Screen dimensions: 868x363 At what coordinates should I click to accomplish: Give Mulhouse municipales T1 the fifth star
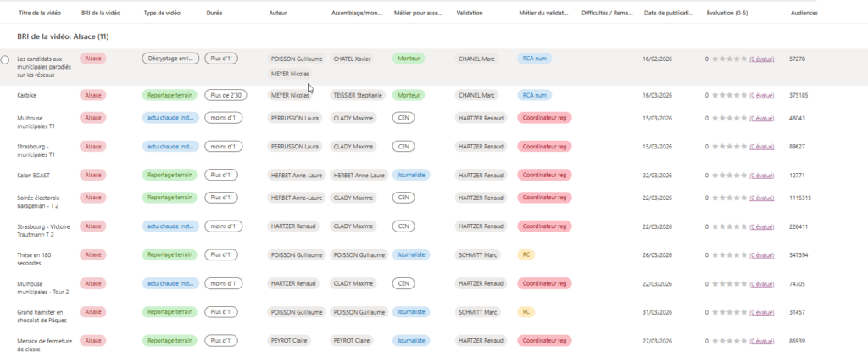pyautogui.click(x=744, y=118)
